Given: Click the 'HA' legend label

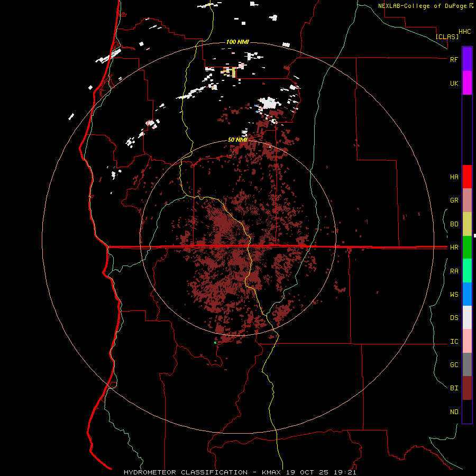Looking at the screenshot, I should (x=454, y=177).
